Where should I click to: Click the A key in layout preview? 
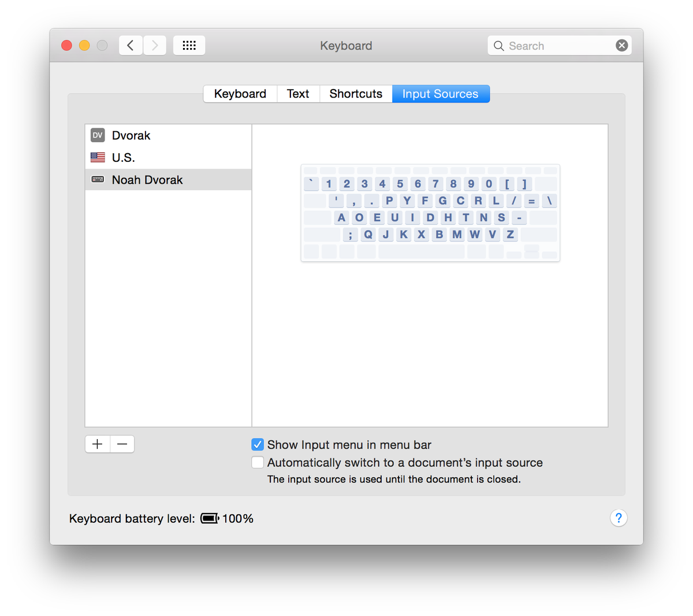pyautogui.click(x=341, y=217)
